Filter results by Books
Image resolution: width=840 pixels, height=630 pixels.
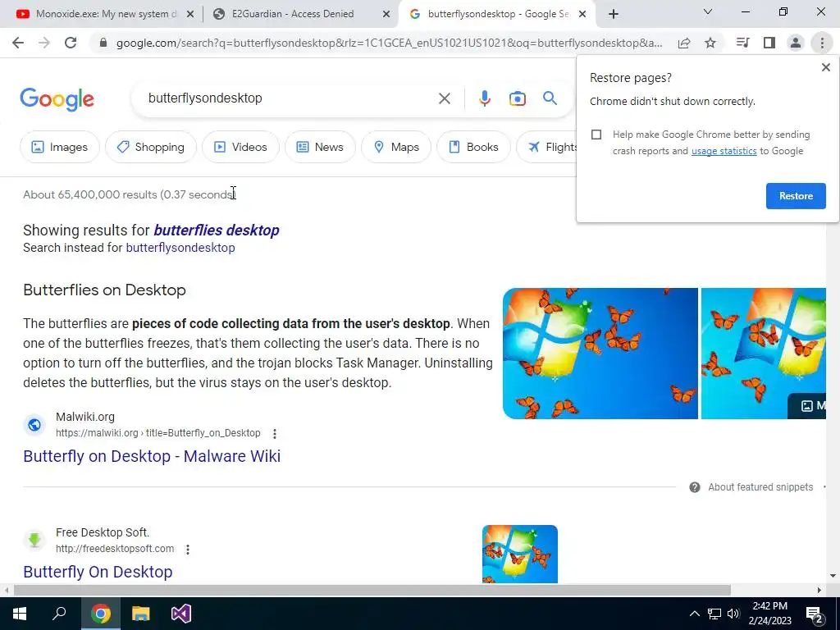click(x=473, y=147)
